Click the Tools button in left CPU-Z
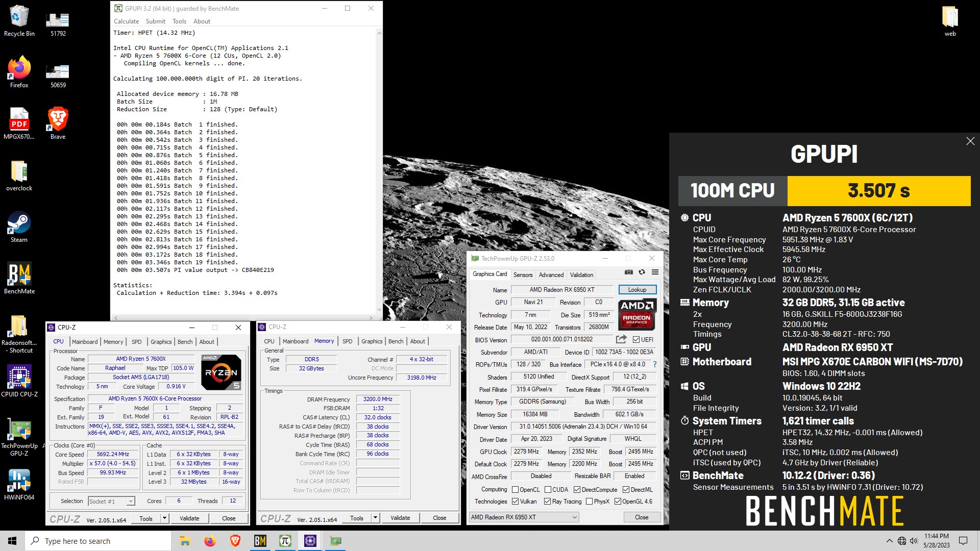 pos(146,518)
